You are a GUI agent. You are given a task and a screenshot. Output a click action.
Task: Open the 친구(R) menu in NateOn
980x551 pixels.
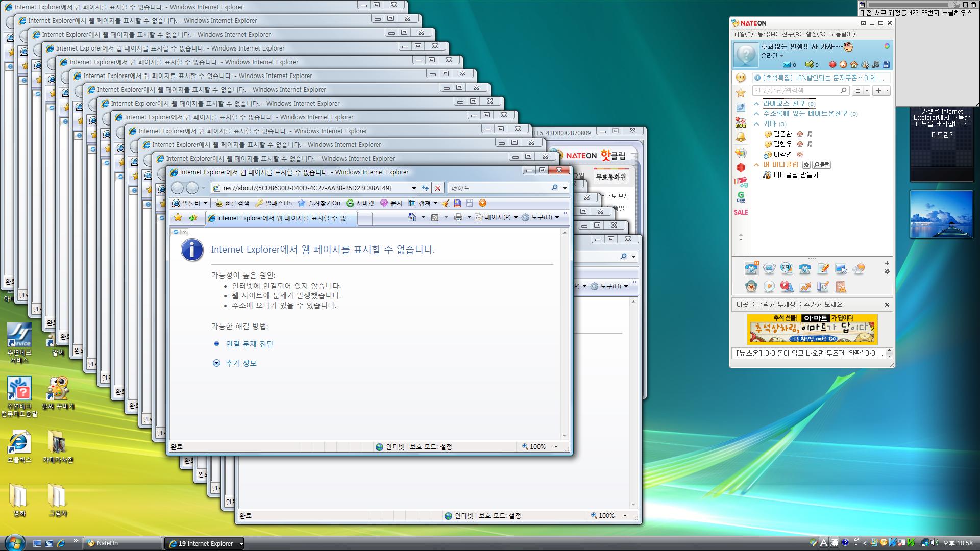tap(792, 34)
